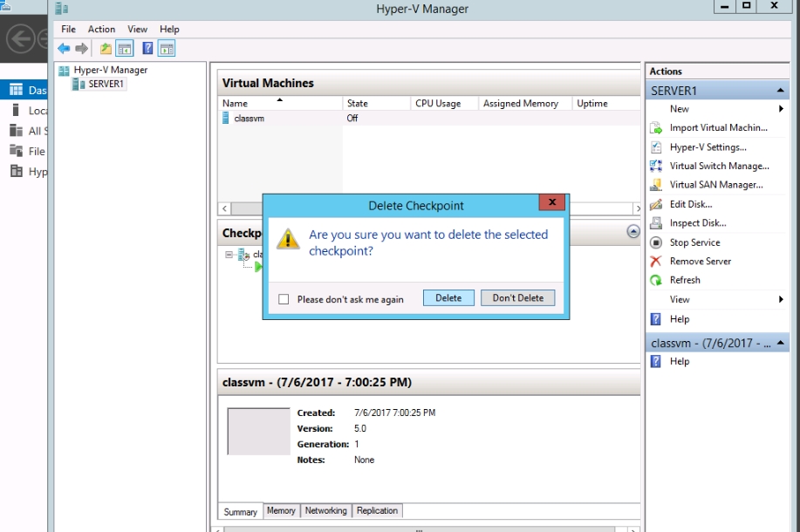Collapse the SERVER1 actions section
The height and width of the screenshot is (532, 800).
click(780, 91)
